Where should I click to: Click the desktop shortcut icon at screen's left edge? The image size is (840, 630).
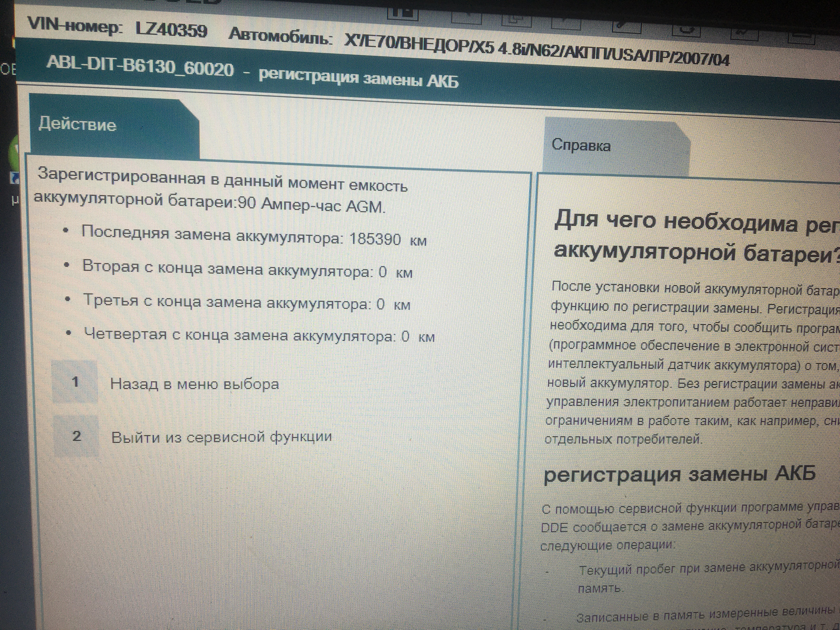[x=14, y=178]
